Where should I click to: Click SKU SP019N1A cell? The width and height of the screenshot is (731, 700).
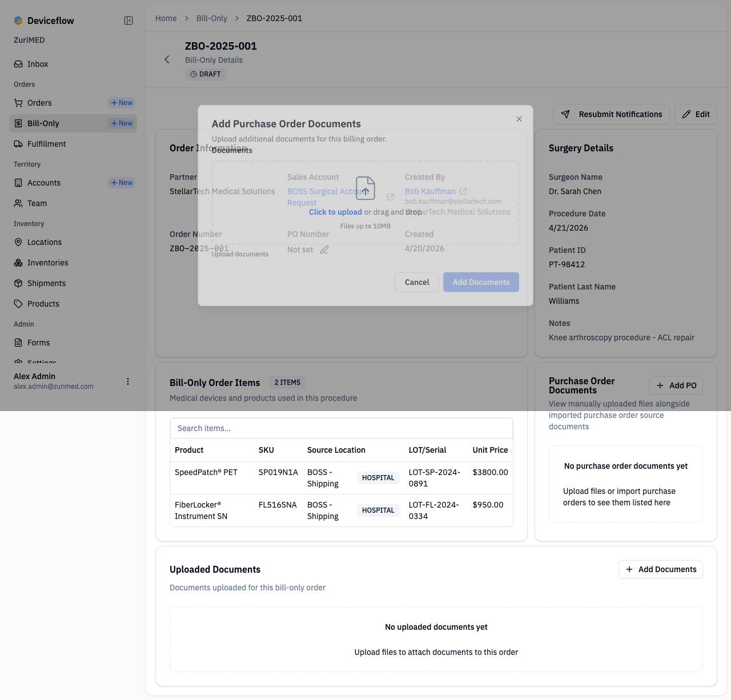click(278, 472)
